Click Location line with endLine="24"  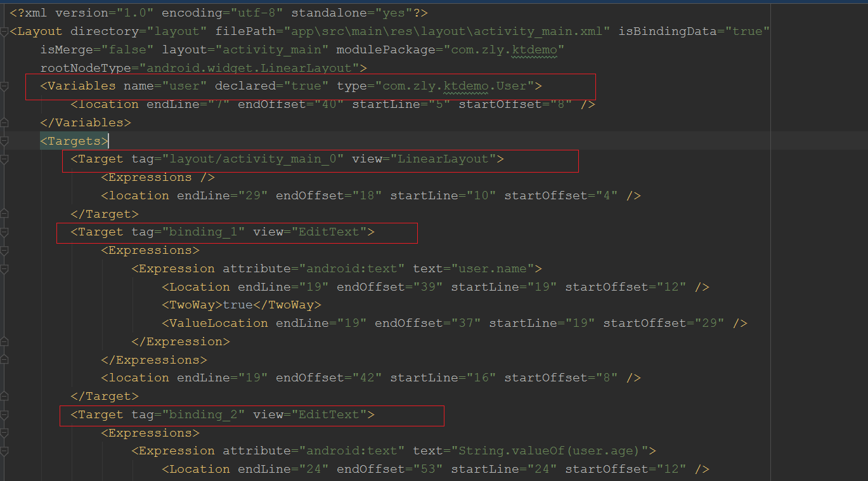click(436, 469)
